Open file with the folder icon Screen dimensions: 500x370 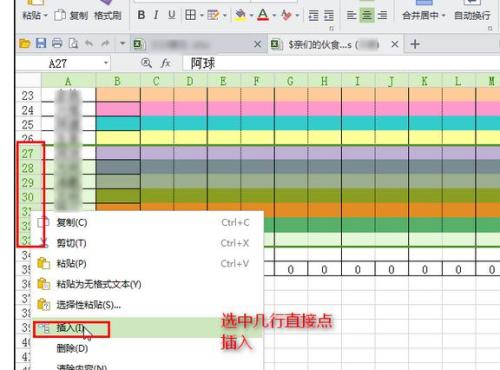(x=24, y=43)
